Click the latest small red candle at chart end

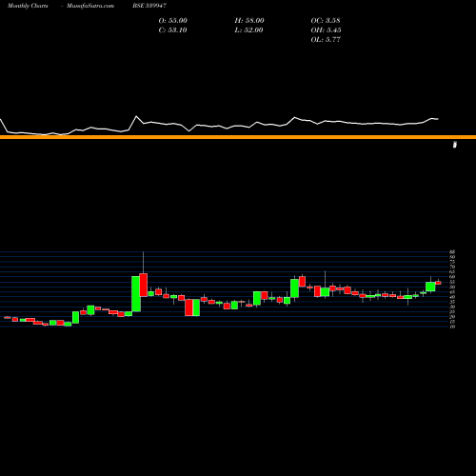438,283
